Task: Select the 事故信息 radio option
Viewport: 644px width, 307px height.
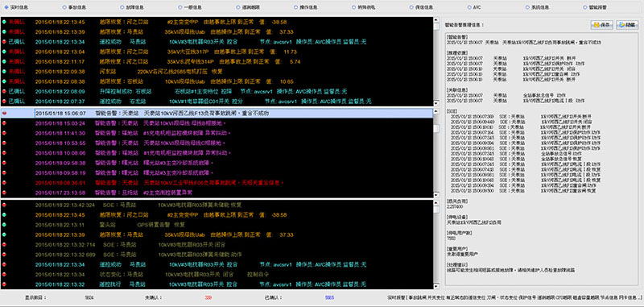Action: coord(64,7)
